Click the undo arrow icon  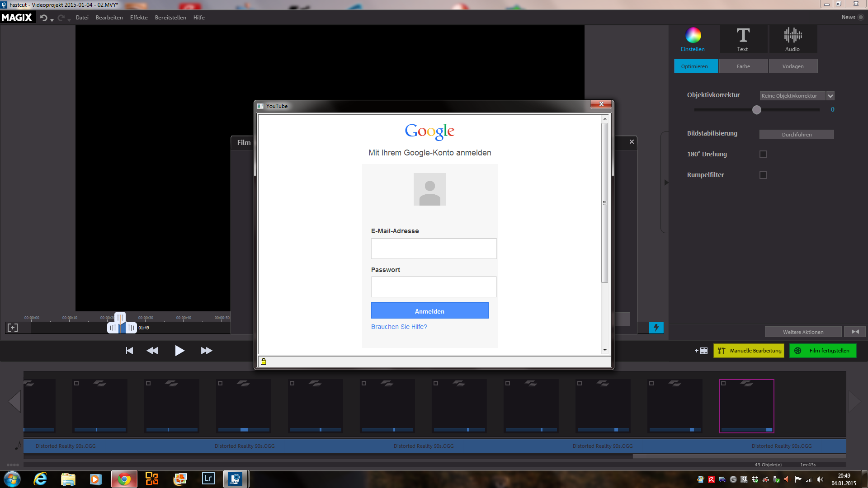tap(44, 18)
